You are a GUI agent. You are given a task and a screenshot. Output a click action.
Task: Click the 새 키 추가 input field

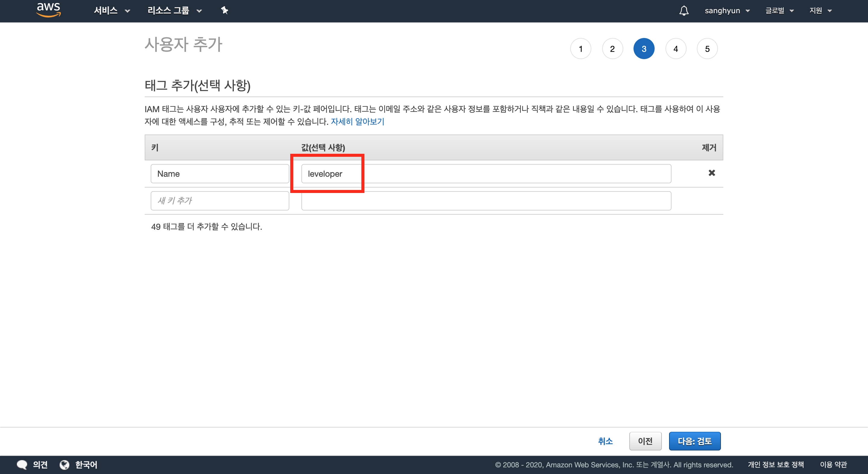tap(220, 201)
